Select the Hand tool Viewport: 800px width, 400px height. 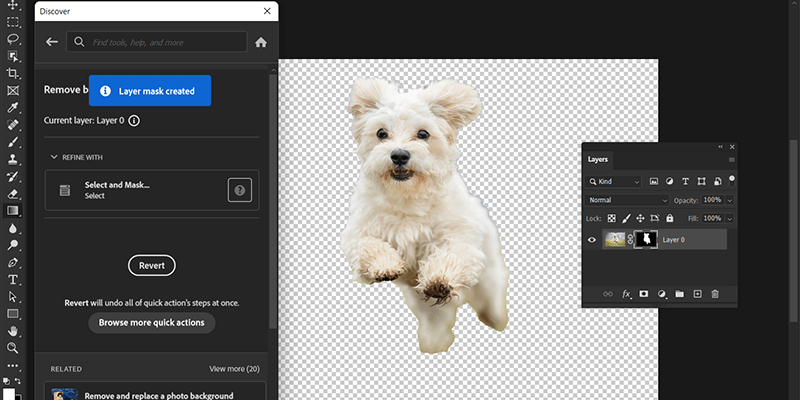pyautogui.click(x=13, y=331)
